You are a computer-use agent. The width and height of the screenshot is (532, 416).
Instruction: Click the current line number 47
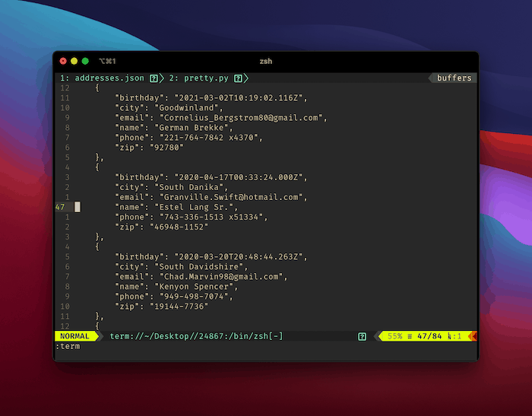60,207
